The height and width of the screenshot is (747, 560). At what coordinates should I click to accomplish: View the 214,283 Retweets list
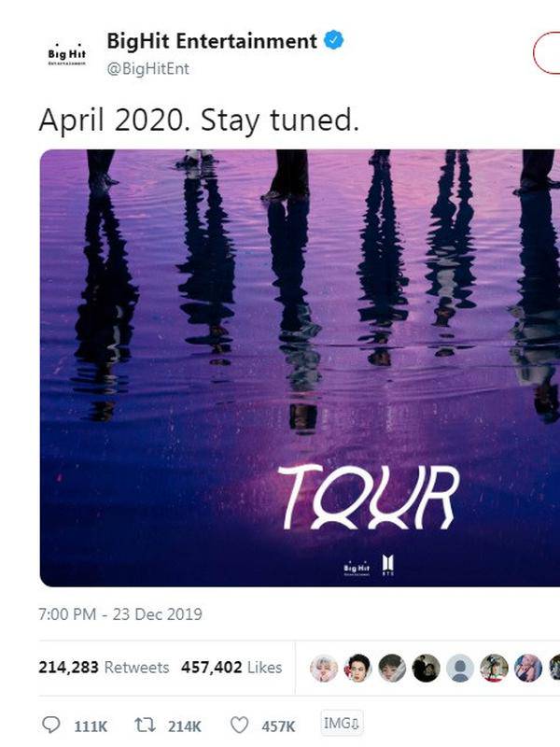pos(104,668)
